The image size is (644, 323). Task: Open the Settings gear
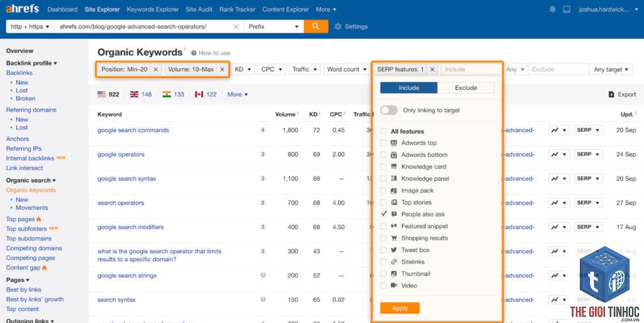click(x=338, y=26)
